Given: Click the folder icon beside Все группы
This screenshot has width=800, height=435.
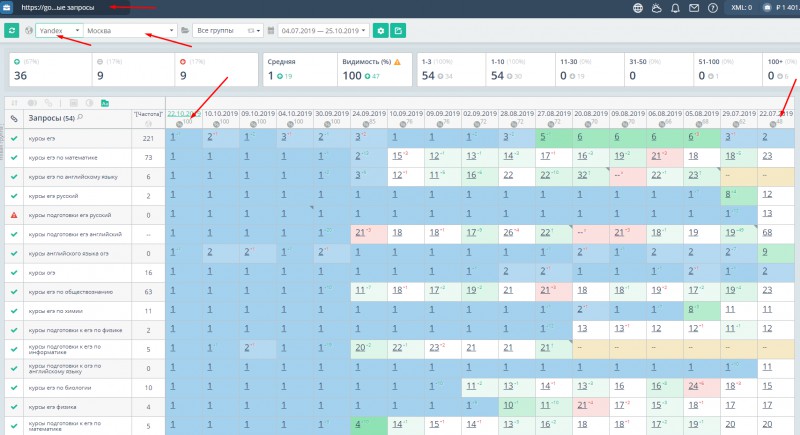Looking at the screenshot, I should pos(185,31).
